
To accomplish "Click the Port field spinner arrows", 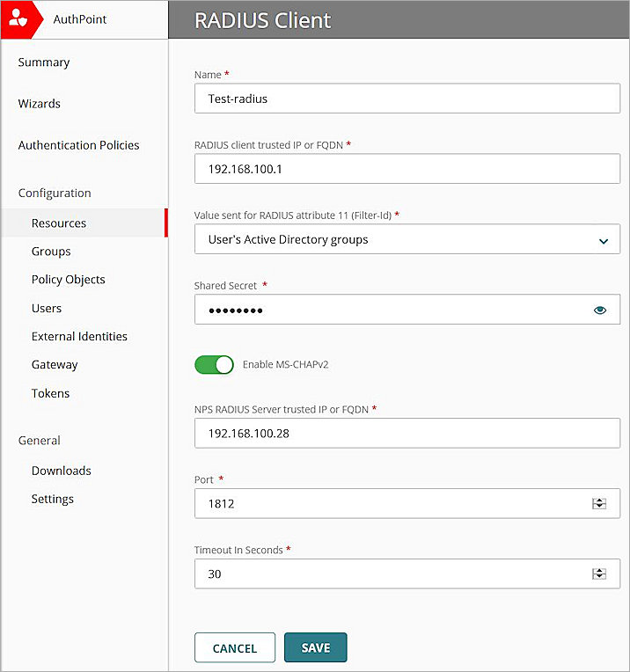I will pyautogui.click(x=599, y=504).
